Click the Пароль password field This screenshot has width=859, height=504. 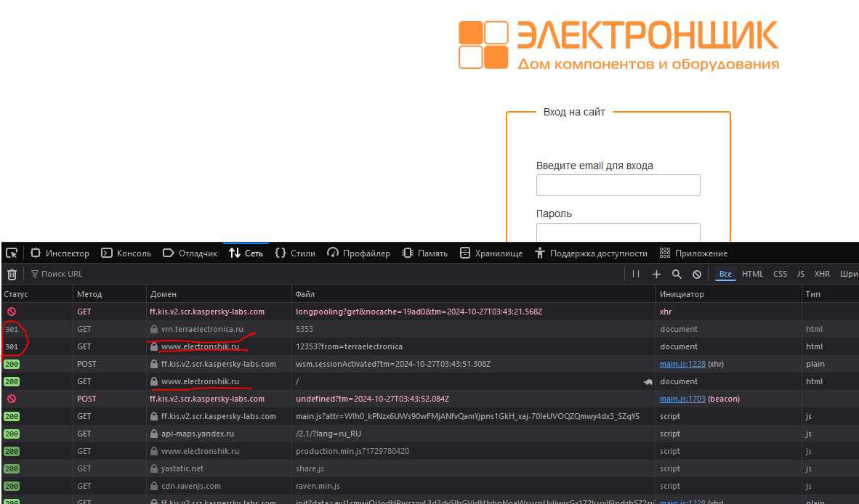click(618, 232)
